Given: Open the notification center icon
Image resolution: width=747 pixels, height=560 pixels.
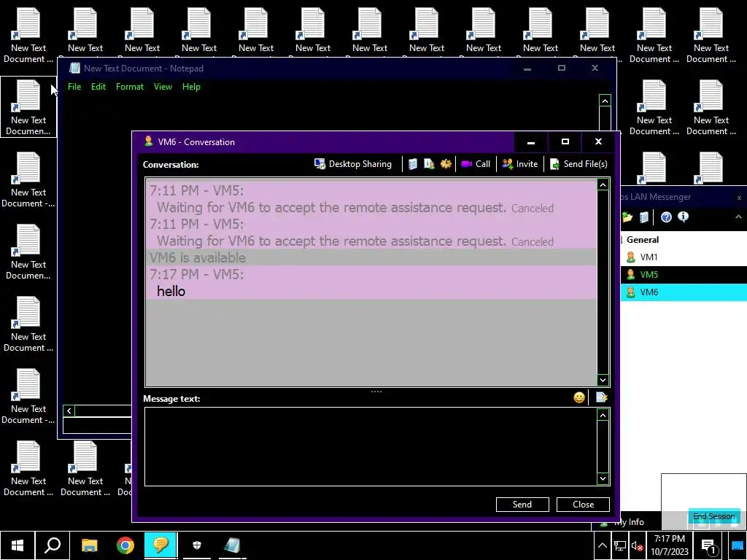Looking at the screenshot, I should [709, 545].
